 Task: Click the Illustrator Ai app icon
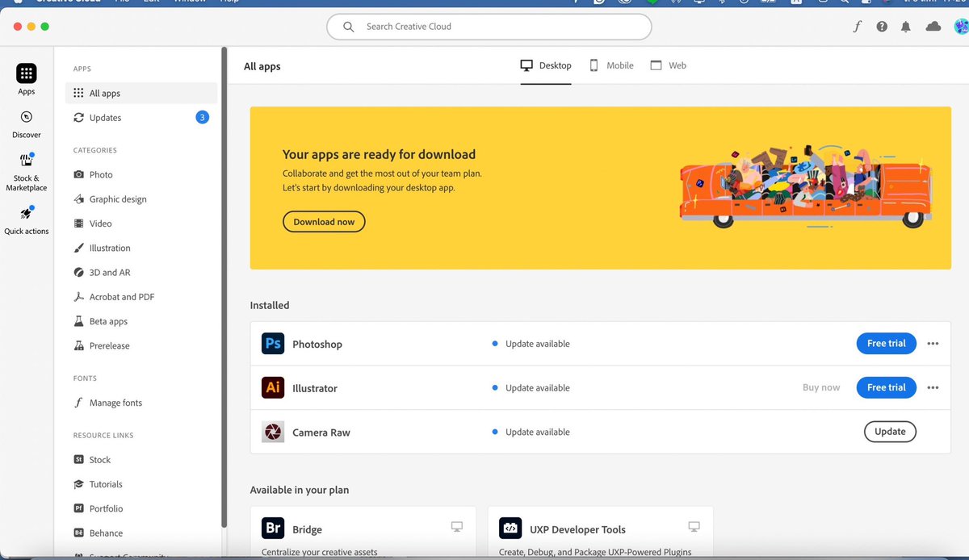click(273, 387)
